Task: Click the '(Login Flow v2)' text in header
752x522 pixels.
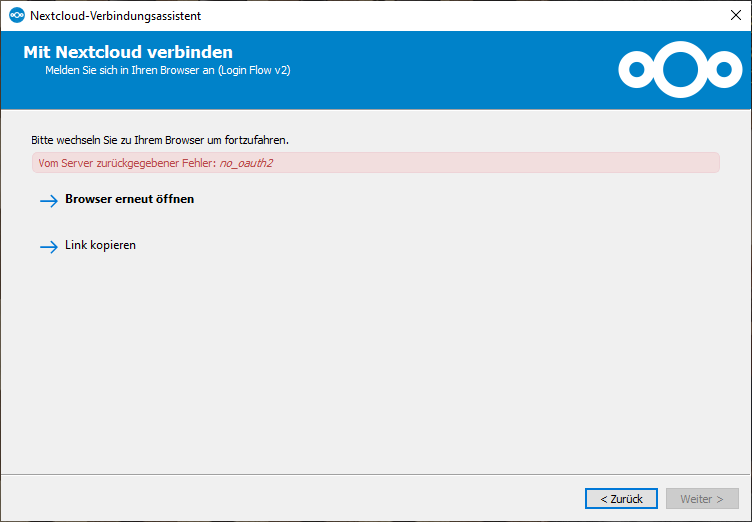Action: (254, 70)
